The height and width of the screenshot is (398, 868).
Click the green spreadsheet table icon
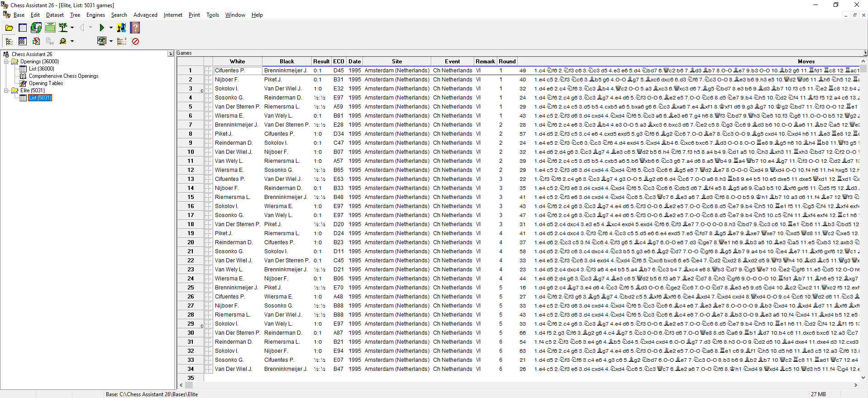(x=50, y=28)
